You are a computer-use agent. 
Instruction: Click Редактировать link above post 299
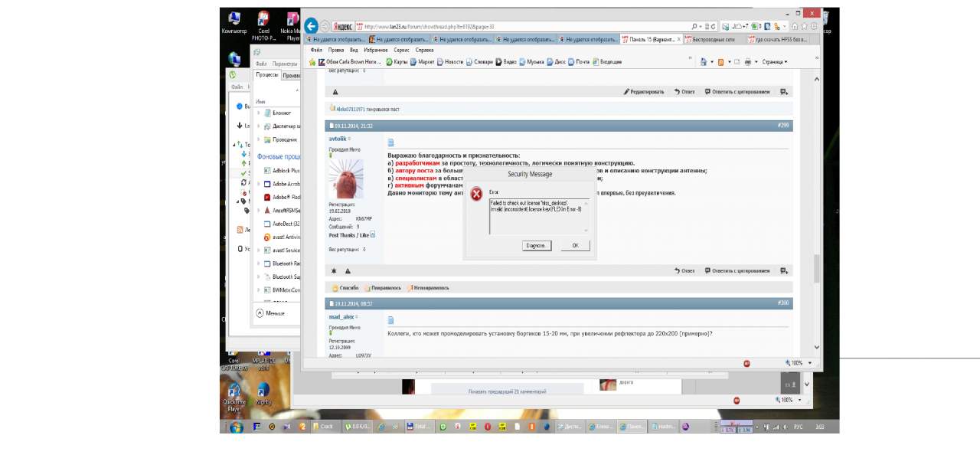644,92
